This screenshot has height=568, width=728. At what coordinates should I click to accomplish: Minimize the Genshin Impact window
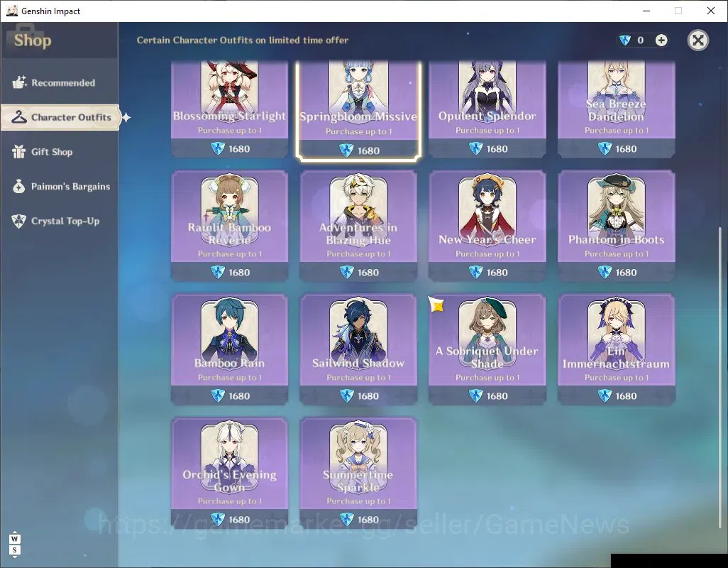[x=646, y=11]
